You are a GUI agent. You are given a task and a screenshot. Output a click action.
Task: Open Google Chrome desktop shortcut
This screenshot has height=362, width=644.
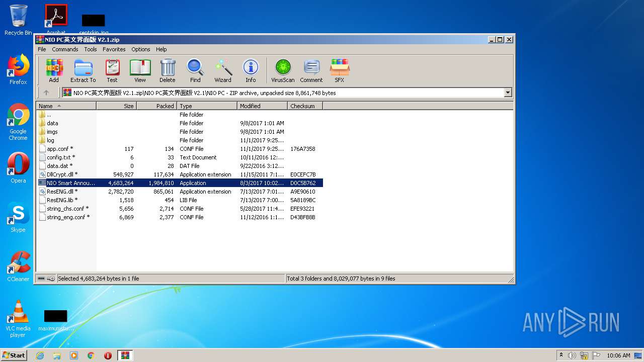18,122
